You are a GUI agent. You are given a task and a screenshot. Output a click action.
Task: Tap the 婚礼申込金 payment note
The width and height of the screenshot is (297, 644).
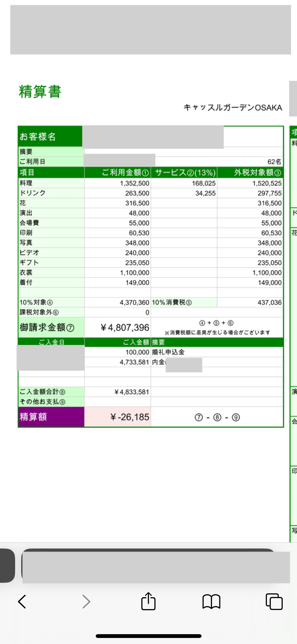pyautogui.click(x=168, y=352)
